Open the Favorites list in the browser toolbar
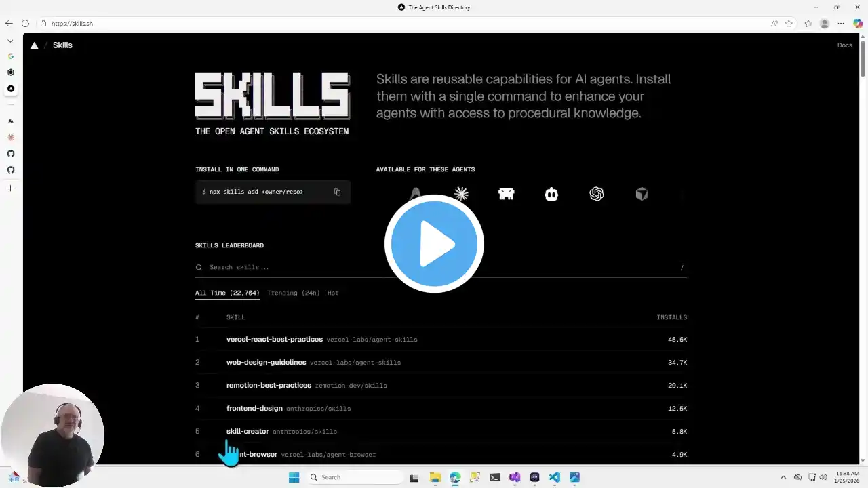Viewport: 868px width, 488px height. point(808,24)
